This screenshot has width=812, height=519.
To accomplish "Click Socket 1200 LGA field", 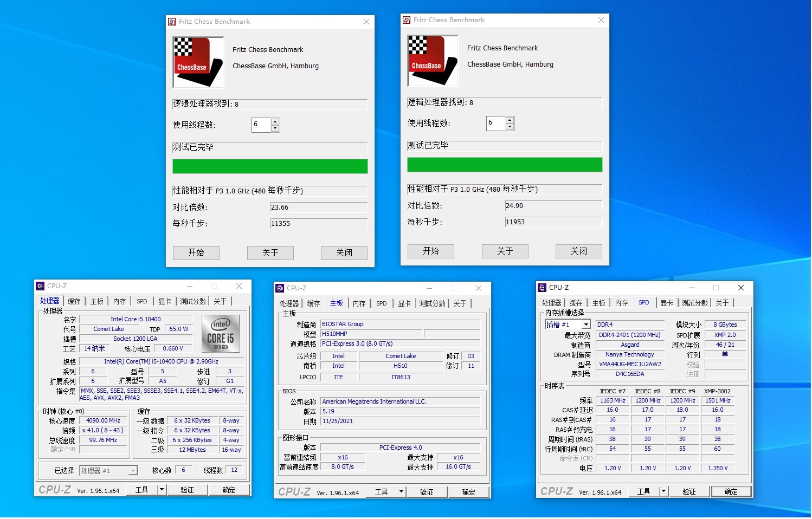I will pos(136,339).
